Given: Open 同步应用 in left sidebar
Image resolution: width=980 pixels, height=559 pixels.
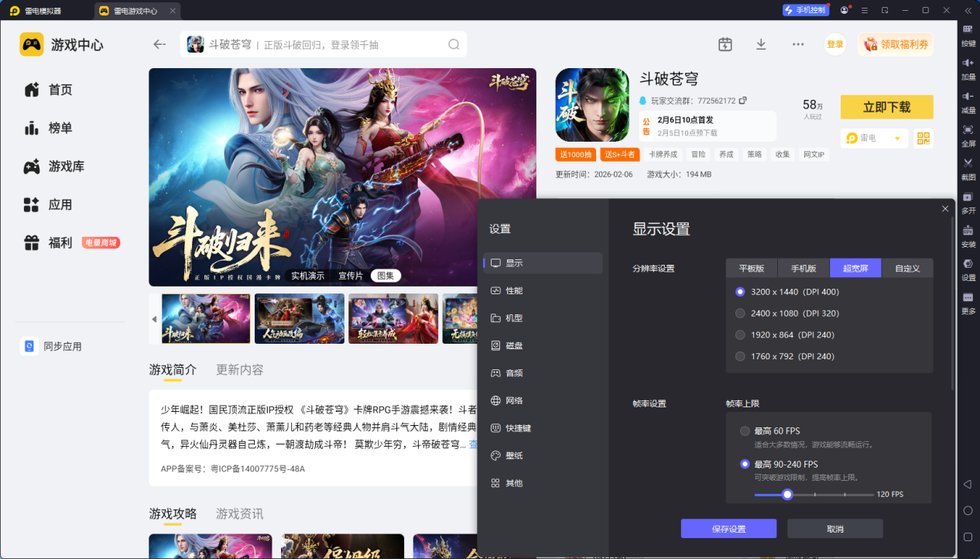Looking at the screenshot, I should (x=52, y=346).
